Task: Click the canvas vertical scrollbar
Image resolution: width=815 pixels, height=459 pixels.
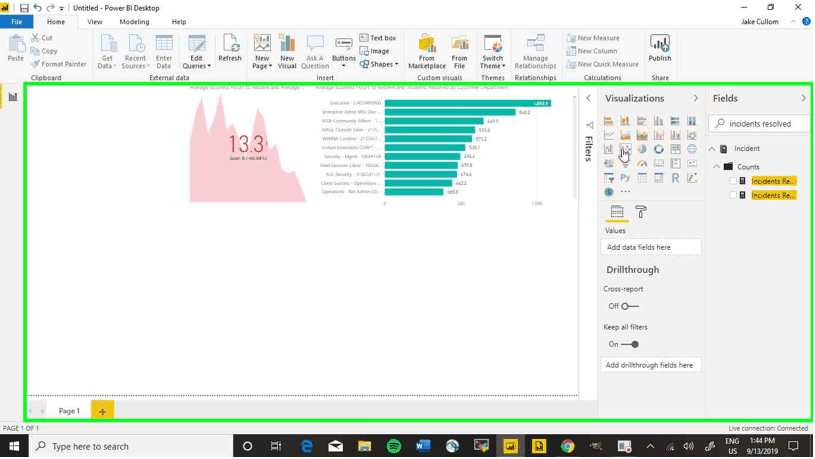Action: point(574,146)
